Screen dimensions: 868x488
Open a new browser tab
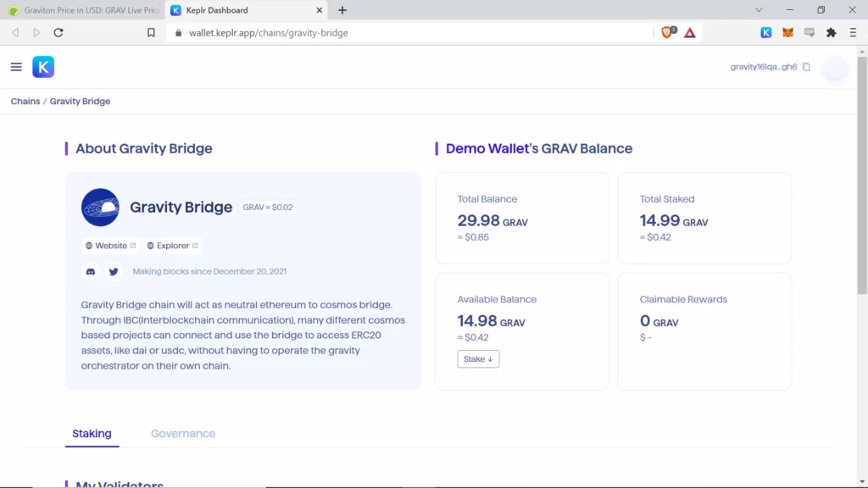click(x=342, y=10)
